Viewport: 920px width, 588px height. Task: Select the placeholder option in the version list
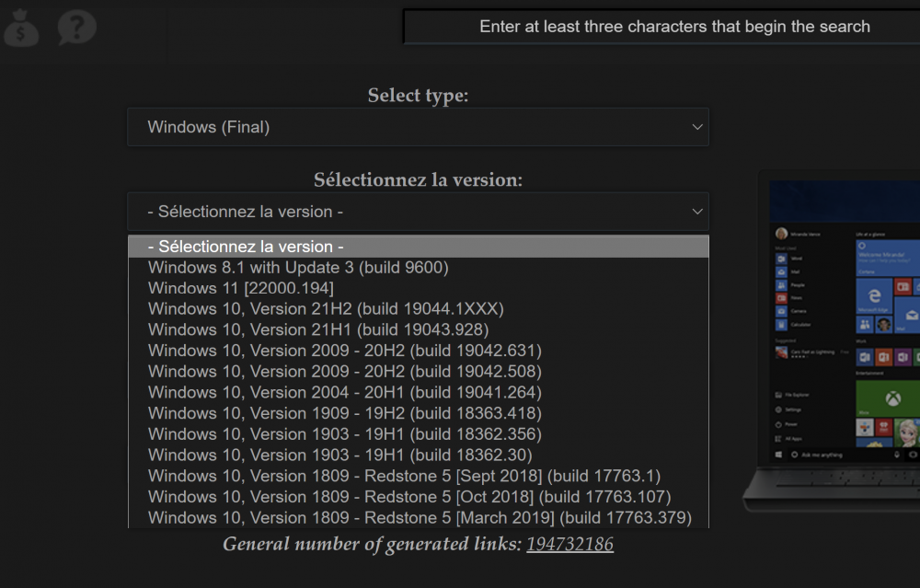[x=418, y=247]
